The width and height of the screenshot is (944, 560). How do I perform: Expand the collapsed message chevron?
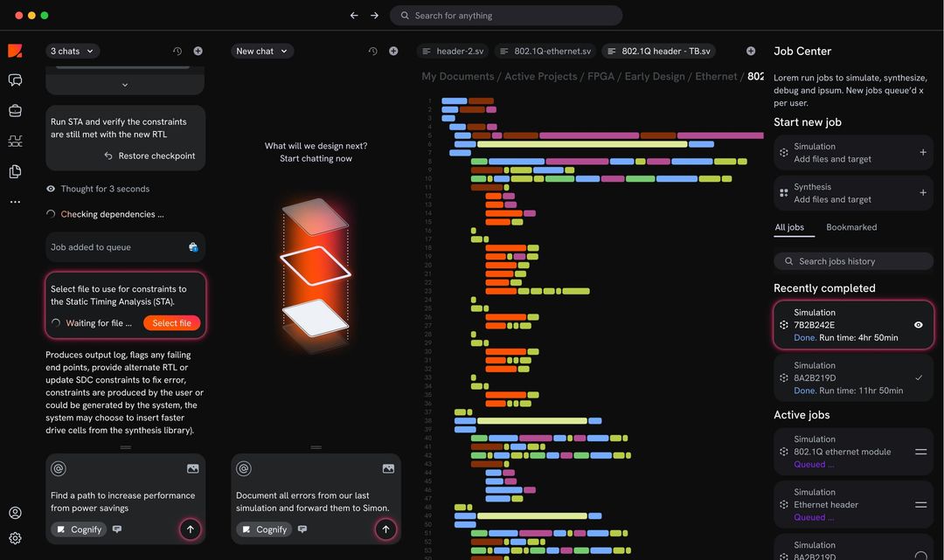(x=125, y=85)
